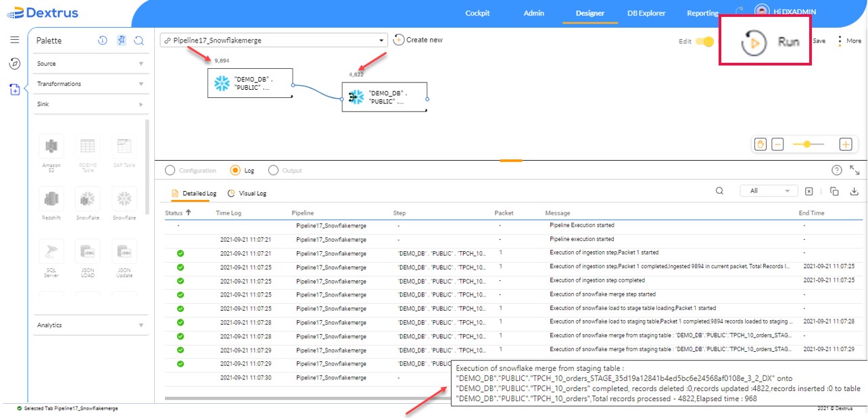Select the Snowflake component right of Redshift
The image size is (868, 418).
pyautogui.click(x=88, y=203)
